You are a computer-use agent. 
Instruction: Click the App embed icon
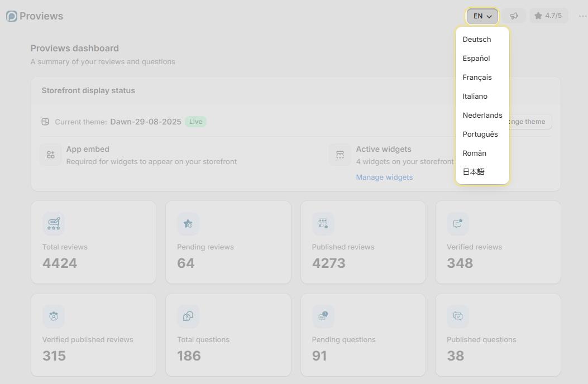point(51,155)
